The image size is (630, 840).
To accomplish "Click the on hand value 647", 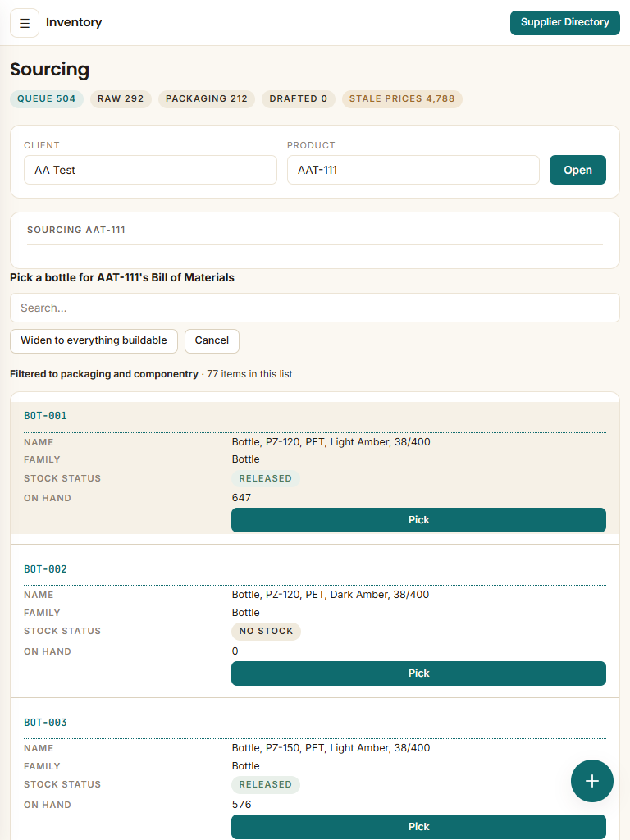I will tap(242, 498).
